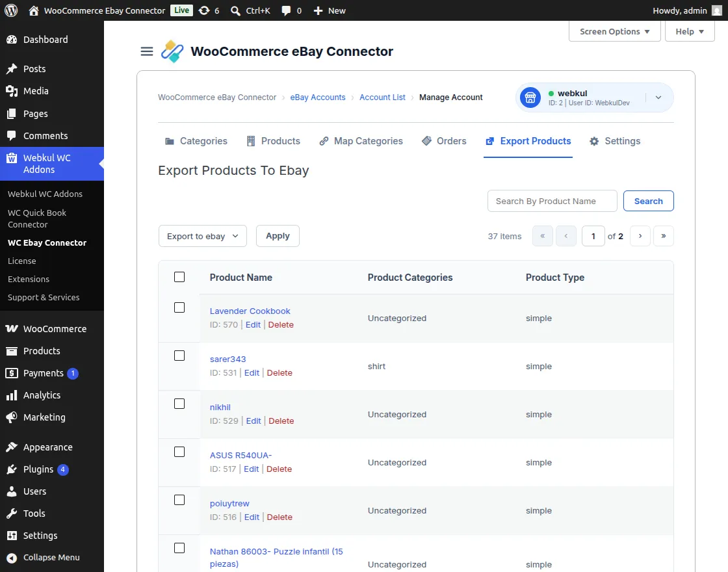The height and width of the screenshot is (572, 728).
Task: Open eBay Accounts breadcrumb link
Action: tap(318, 97)
